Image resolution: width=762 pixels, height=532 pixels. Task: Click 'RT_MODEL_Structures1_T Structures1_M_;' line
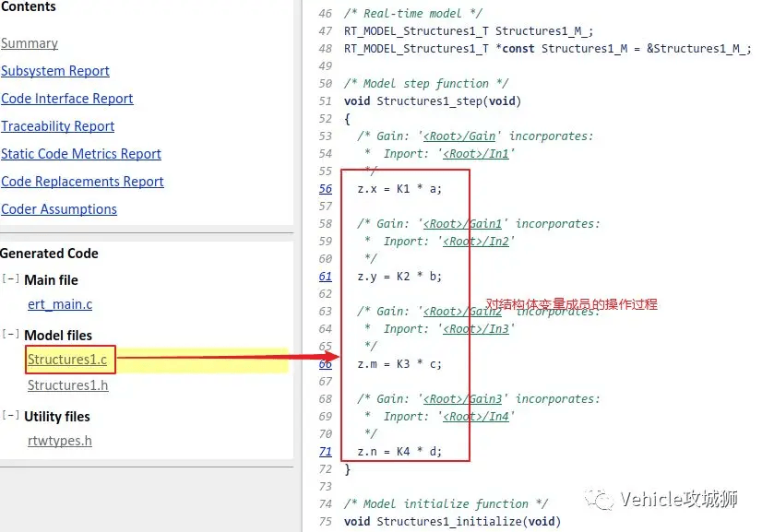pyautogui.click(x=469, y=31)
